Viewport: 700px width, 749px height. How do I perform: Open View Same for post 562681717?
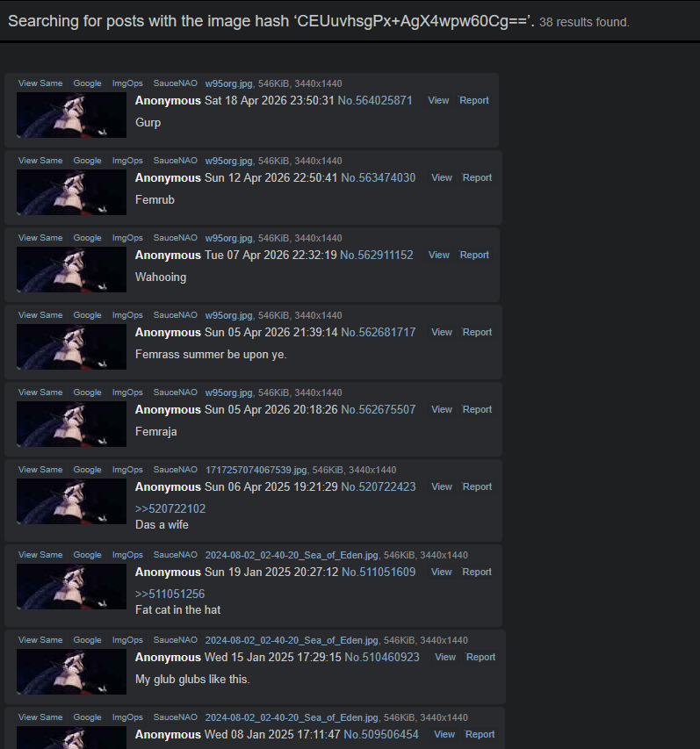(40, 315)
